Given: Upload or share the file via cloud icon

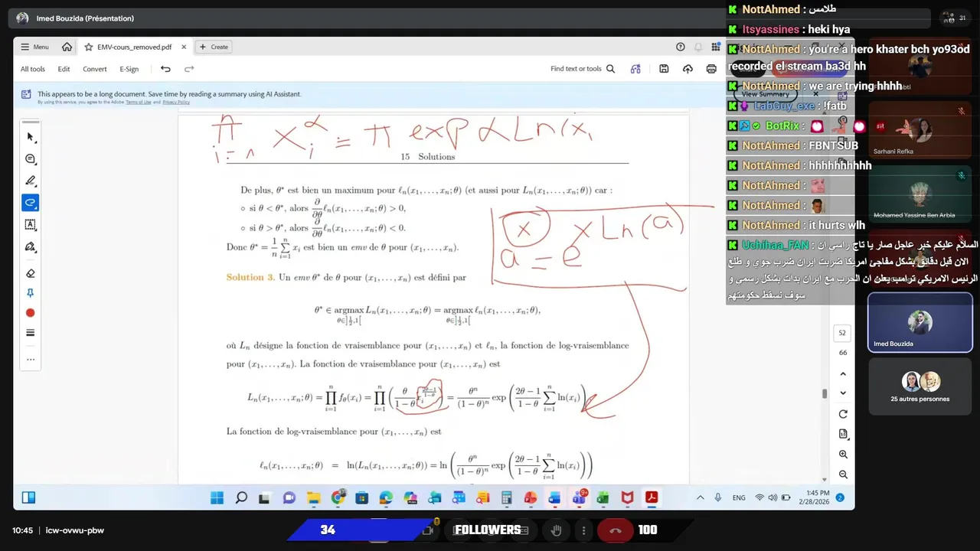Looking at the screenshot, I should tap(688, 69).
